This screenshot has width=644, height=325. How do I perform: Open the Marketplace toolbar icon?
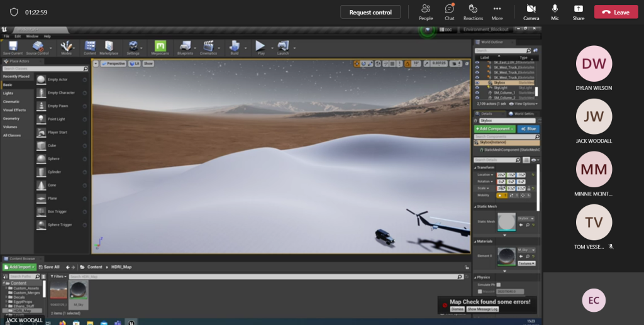pos(109,48)
